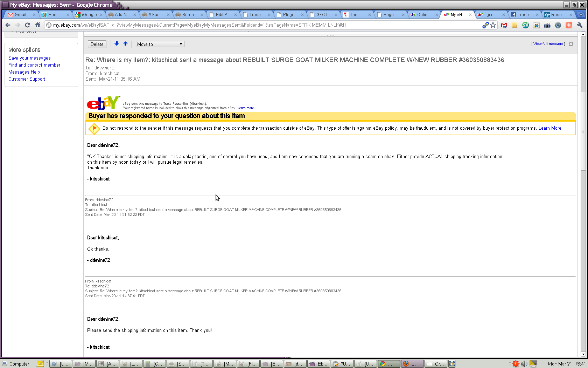Switch to the Ruse... tab

coord(559,15)
